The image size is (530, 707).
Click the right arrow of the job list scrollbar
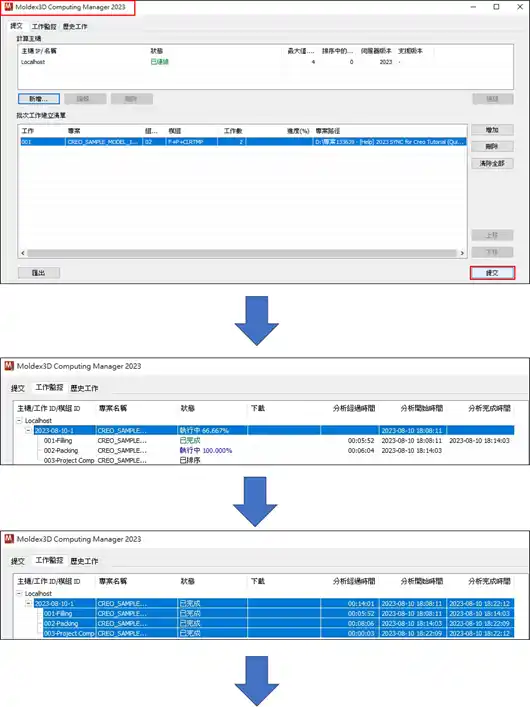pyautogui.click(x=462, y=253)
